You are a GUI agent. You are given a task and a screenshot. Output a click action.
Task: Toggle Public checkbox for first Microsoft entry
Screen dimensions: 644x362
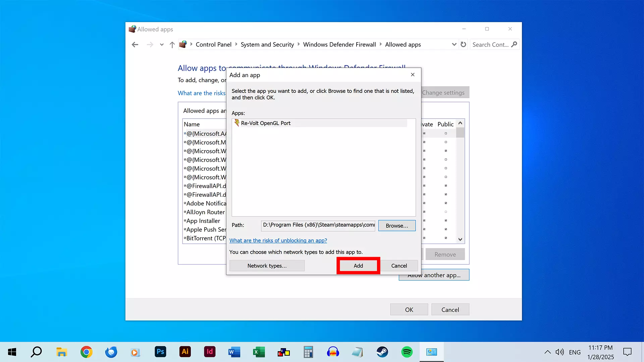coord(446,133)
